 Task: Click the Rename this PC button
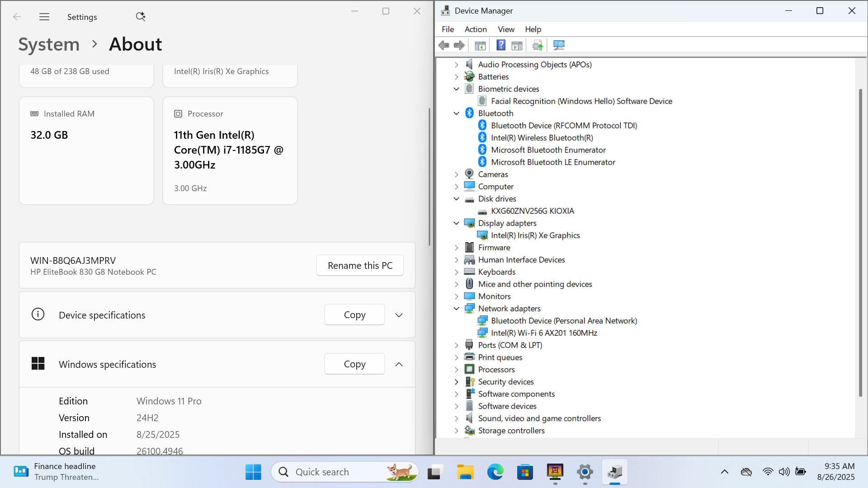point(360,265)
